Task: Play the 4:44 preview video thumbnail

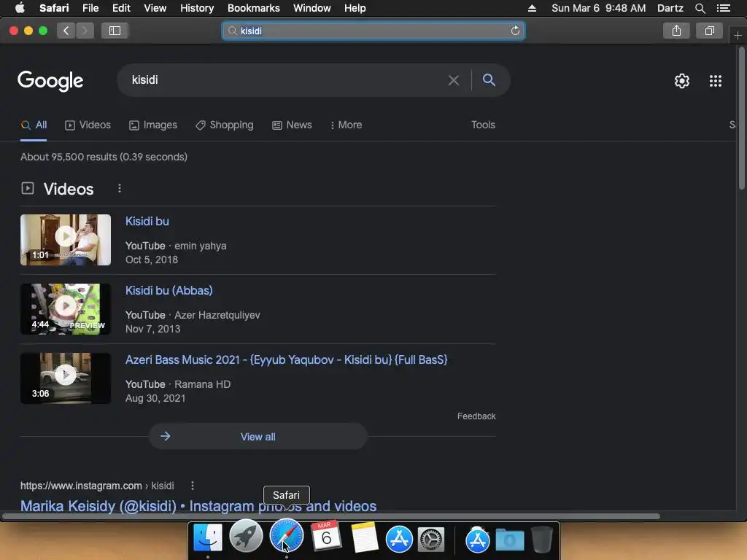Action: pos(66,309)
